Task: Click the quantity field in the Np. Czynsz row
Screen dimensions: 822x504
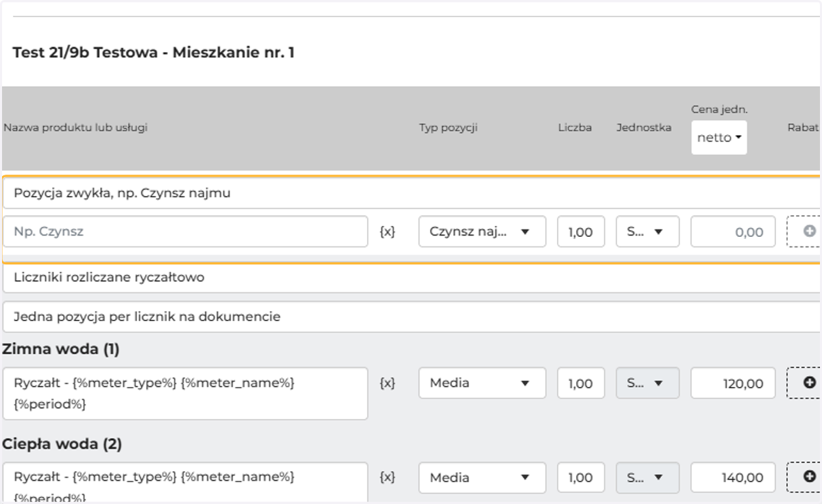Action: [x=581, y=231]
